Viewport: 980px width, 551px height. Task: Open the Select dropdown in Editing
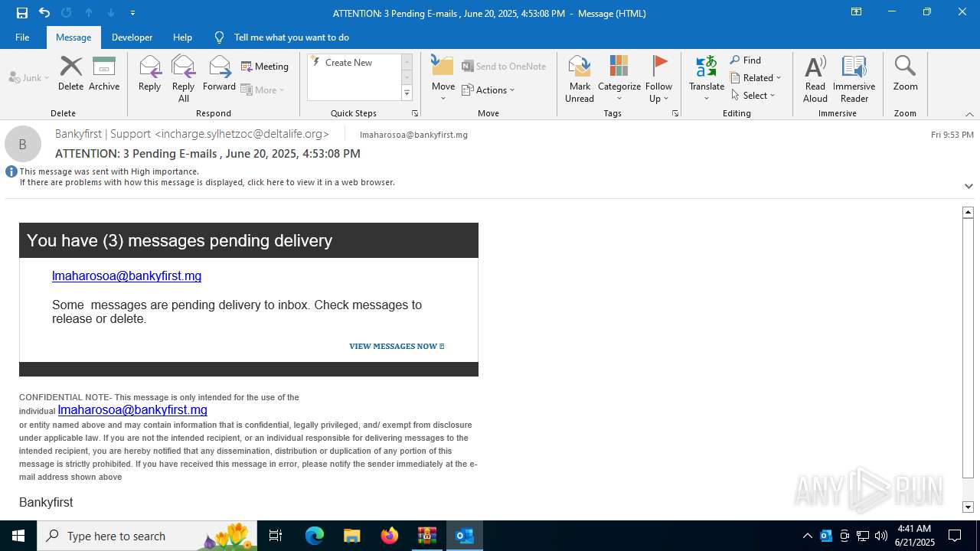click(x=753, y=96)
